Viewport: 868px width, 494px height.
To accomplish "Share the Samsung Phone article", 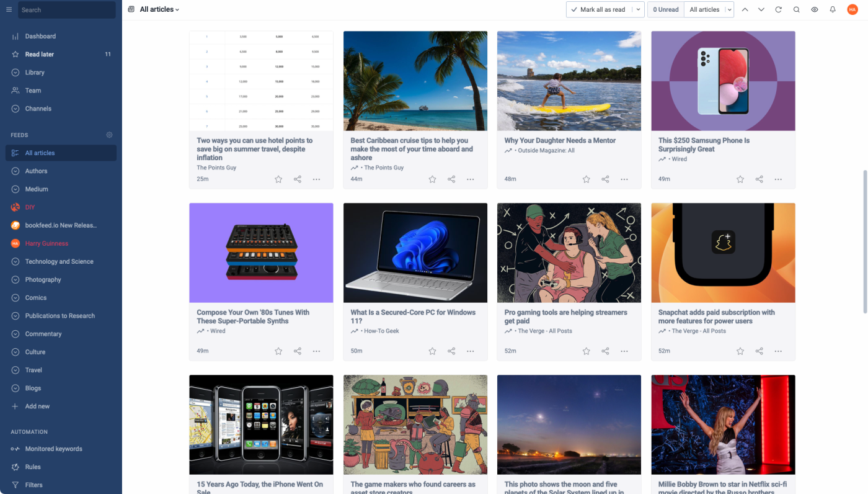I will tap(759, 179).
